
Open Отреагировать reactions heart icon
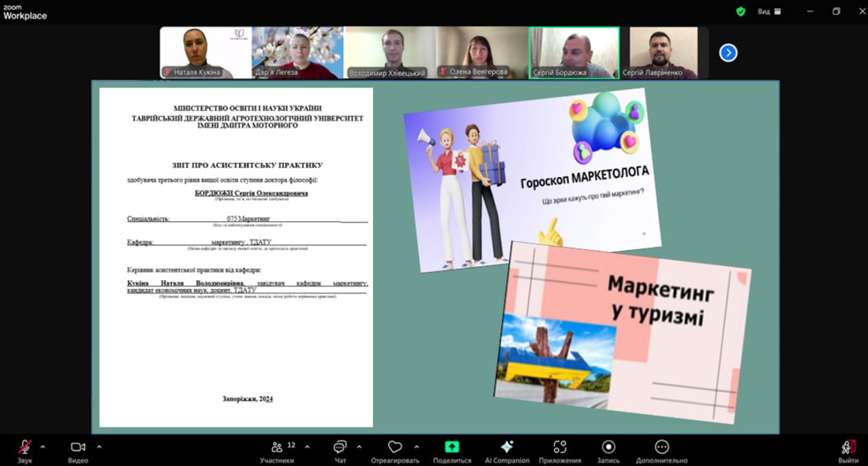[x=395, y=448]
